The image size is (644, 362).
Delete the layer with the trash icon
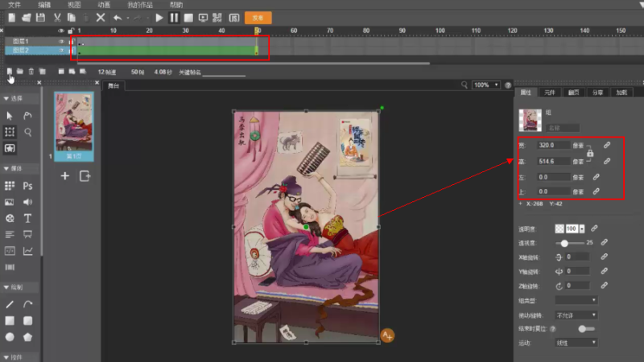pyautogui.click(x=31, y=72)
